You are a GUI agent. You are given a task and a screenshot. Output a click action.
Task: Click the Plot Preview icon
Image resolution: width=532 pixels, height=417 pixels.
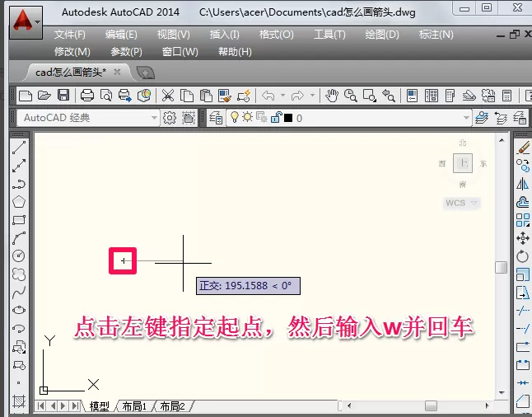tap(106, 96)
